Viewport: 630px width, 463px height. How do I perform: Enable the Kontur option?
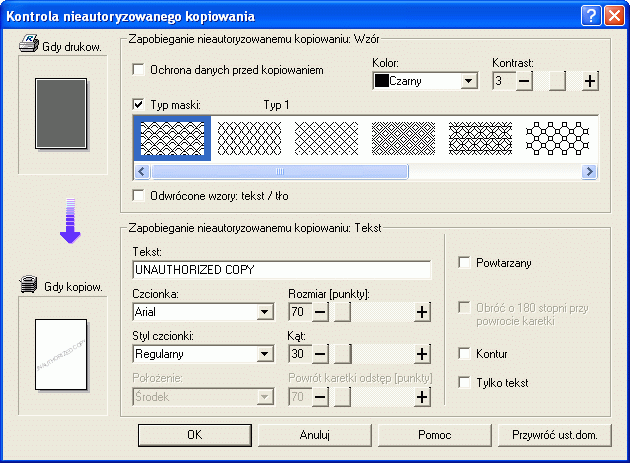click(x=464, y=353)
